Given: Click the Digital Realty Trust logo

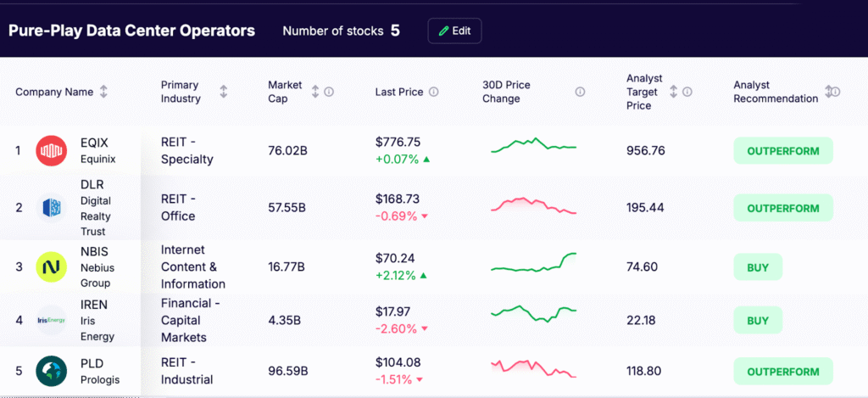Looking at the screenshot, I should tap(52, 208).
